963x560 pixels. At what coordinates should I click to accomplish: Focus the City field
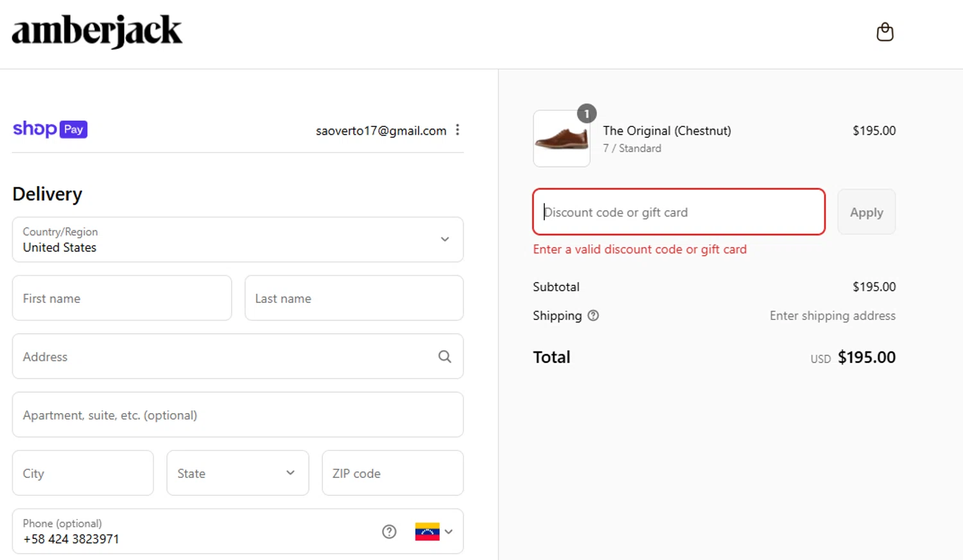(83, 473)
